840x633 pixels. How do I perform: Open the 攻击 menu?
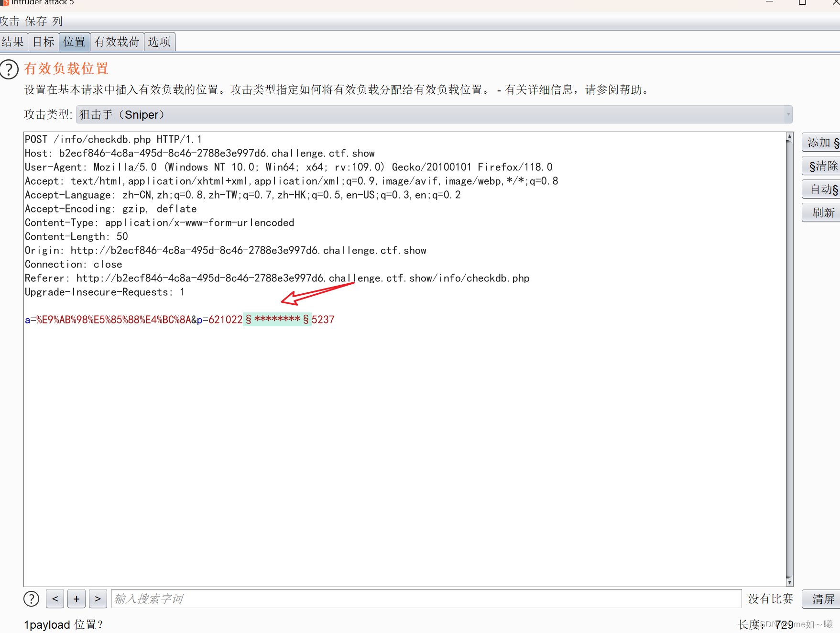[x=10, y=22]
